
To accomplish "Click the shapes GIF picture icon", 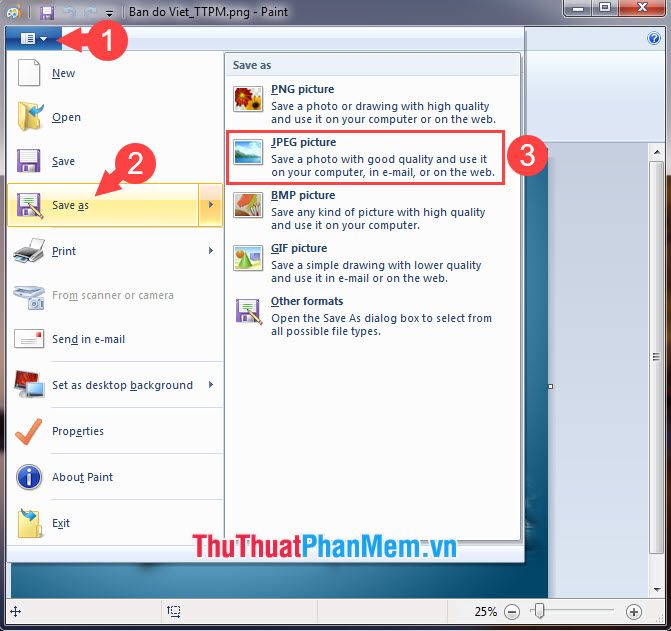I will (248, 258).
